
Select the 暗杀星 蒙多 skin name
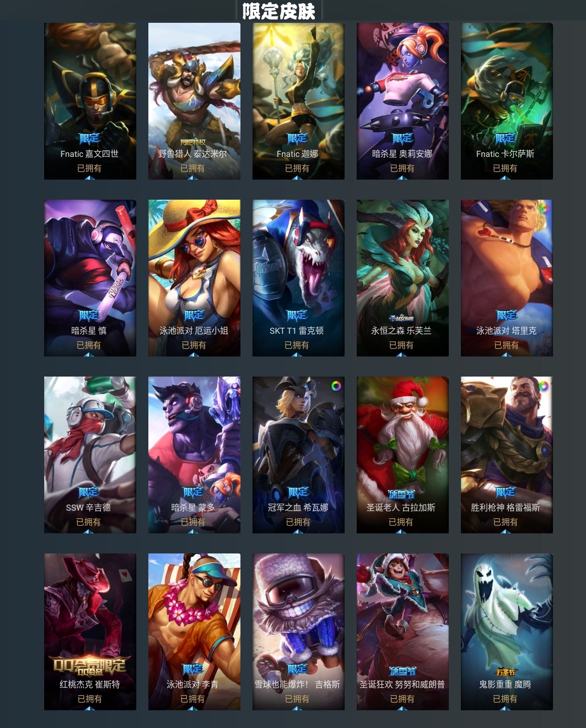coord(193,507)
